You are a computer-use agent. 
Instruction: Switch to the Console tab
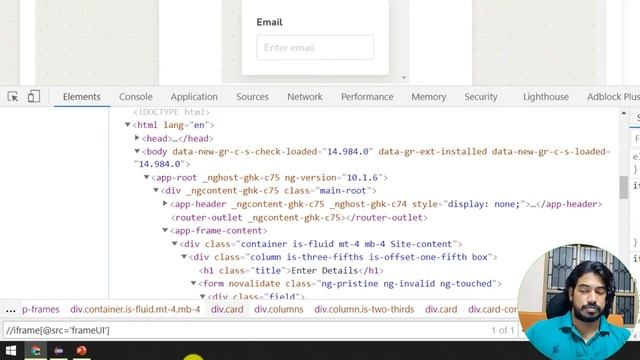tap(136, 97)
